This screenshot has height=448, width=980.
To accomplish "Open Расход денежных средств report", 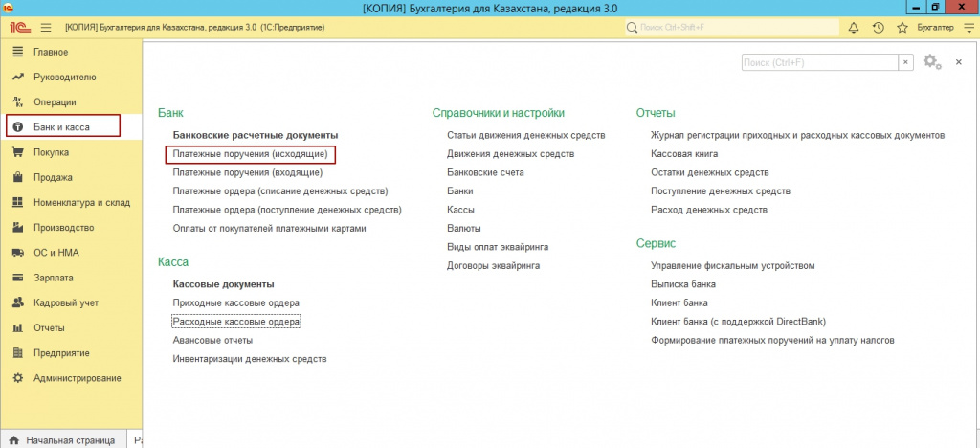I will pyautogui.click(x=709, y=210).
